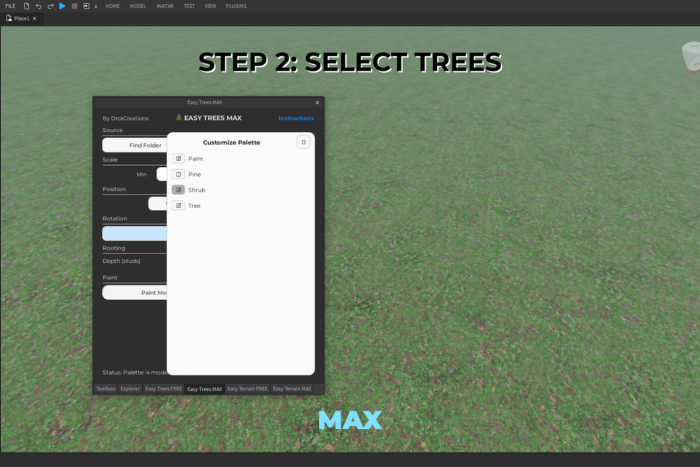Click the Status: Palette text

click(134, 372)
